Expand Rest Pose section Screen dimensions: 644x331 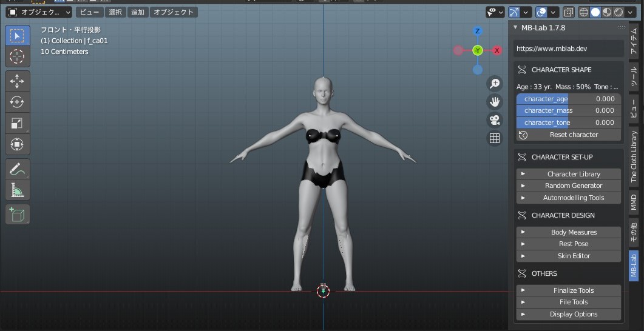(x=568, y=244)
